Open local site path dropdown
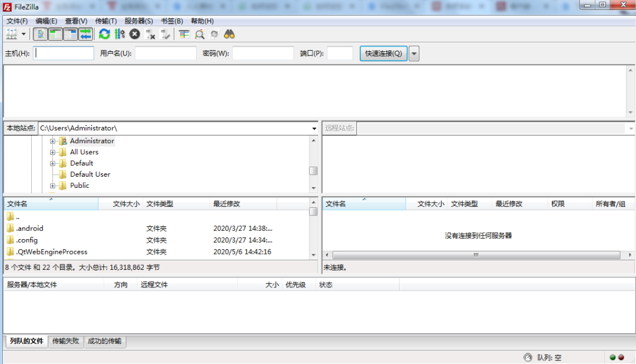The height and width of the screenshot is (364, 636). click(314, 128)
